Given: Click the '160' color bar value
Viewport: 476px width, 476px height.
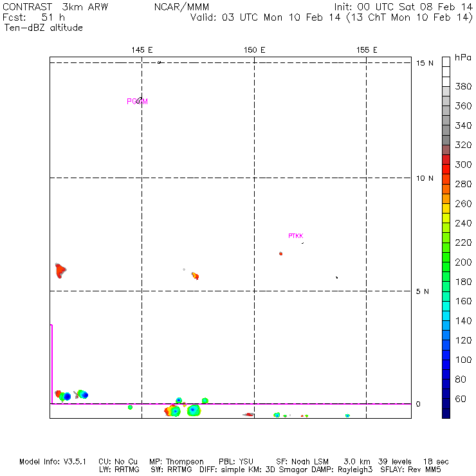Looking at the screenshot, I should (463, 301).
